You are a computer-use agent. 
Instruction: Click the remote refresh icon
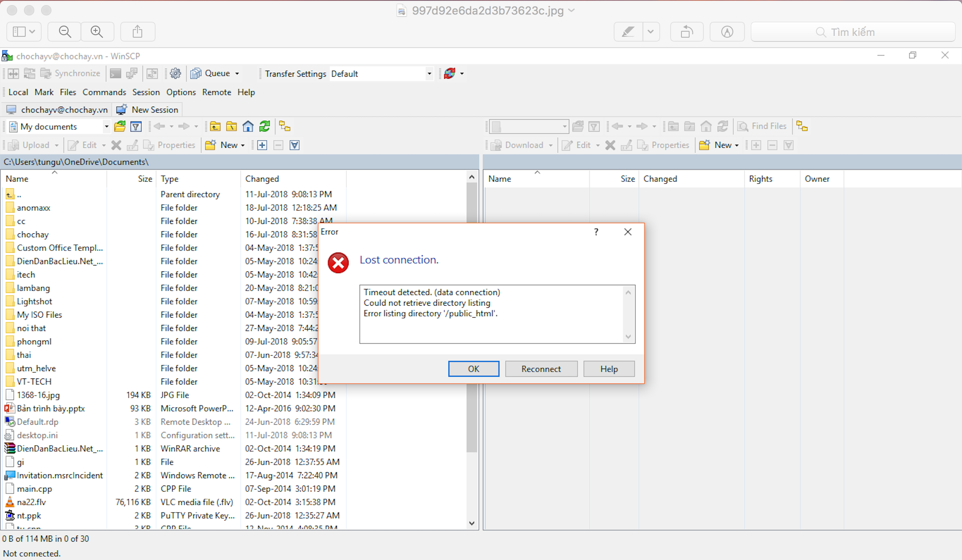[723, 126]
